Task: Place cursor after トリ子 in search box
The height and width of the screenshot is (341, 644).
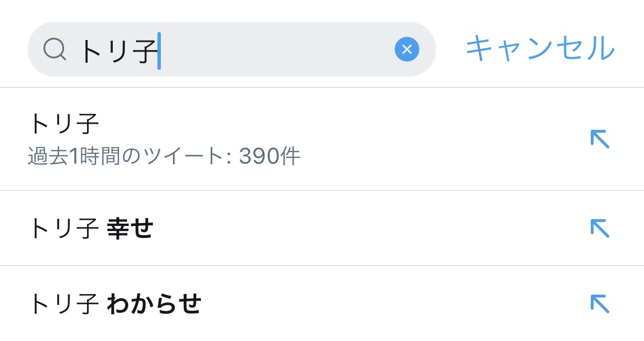Action: [160, 50]
